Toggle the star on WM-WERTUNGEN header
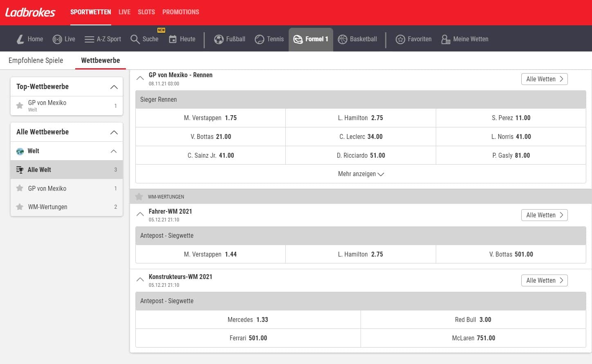The width and height of the screenshot is (592, 364). pyautogui.click(x=139, y=197)
